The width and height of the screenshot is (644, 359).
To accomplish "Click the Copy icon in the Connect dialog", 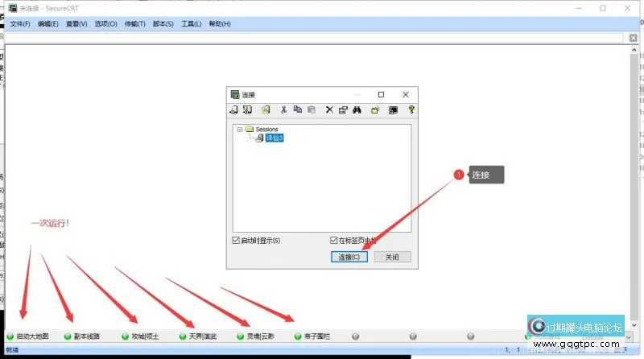I will pyautogui.click(x=298, y=109).
